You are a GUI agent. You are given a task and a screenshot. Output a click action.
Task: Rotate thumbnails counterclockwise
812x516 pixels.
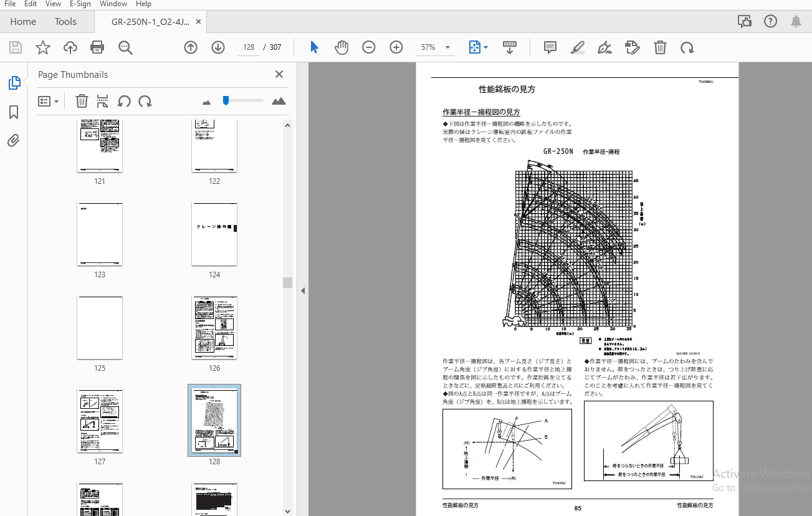(x=124, y=101)
